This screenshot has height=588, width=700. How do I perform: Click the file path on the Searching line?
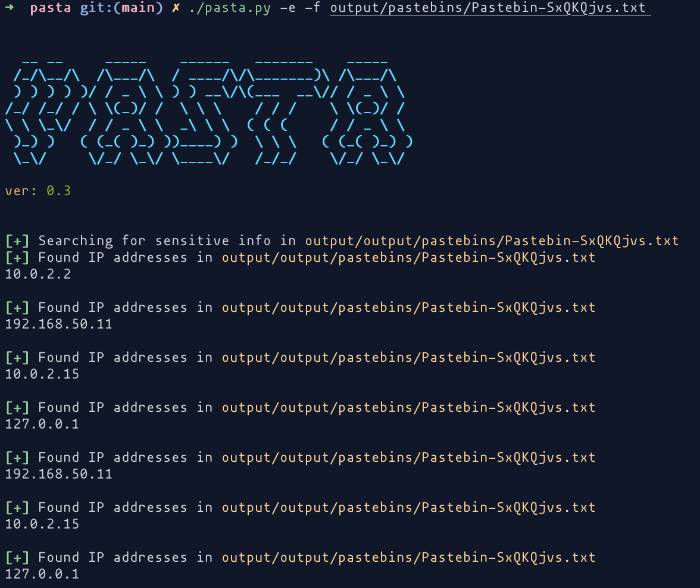pyautogui.click(x=492, y=241)
